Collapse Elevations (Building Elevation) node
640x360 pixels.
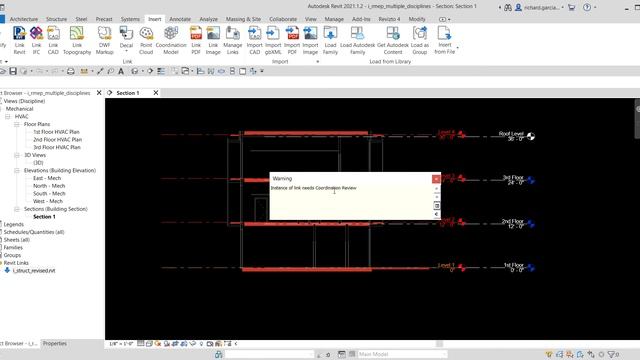click(17, 171)
